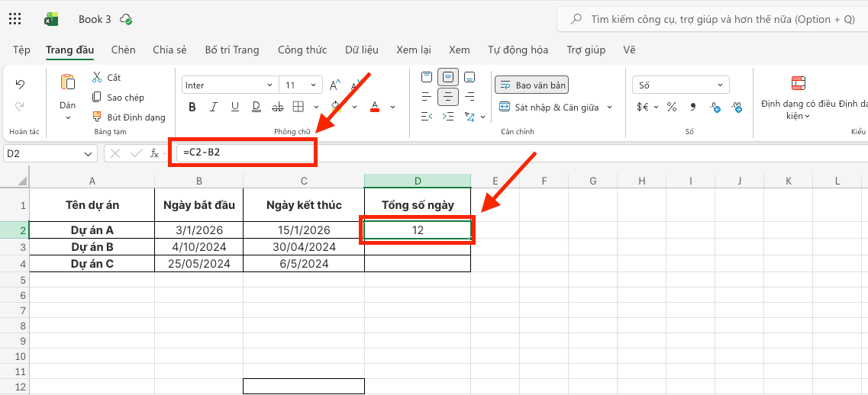Toggle Italic formatting
Image resolution: width=868 pixels, height=395 pixels.
214,107
